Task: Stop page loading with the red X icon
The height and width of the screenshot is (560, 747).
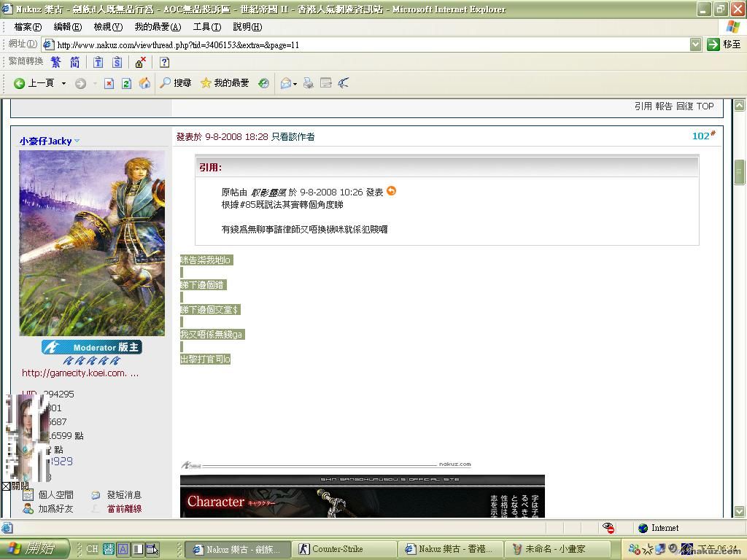Action: click(109, 83)
